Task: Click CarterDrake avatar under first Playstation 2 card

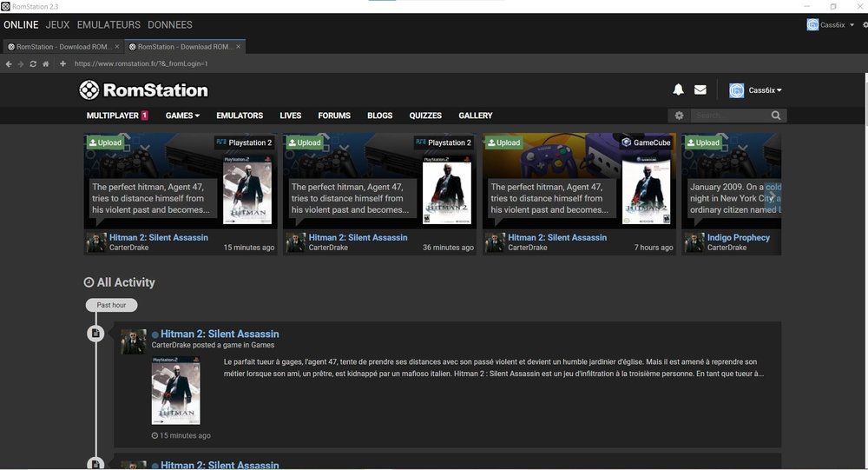Action: tap(95, 242)
